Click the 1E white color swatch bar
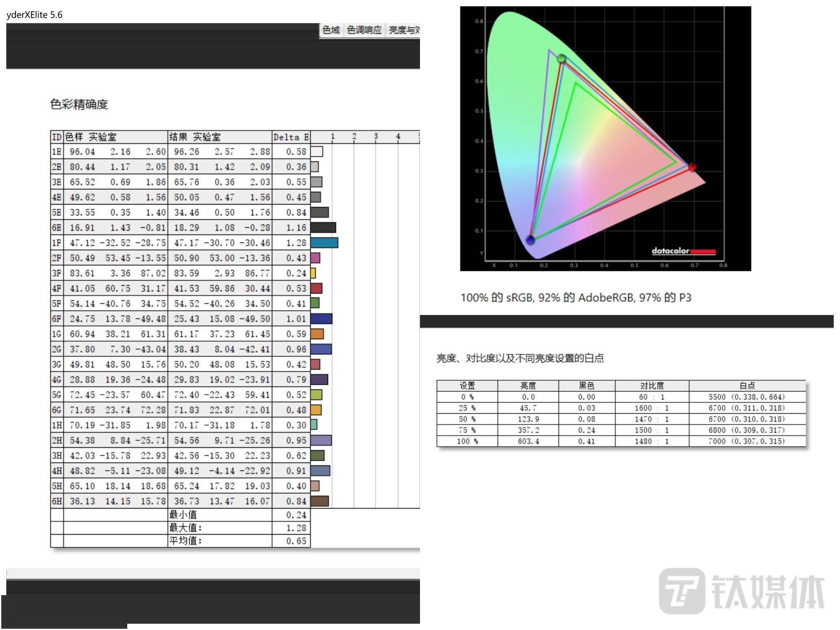 [x=317, y=152]
